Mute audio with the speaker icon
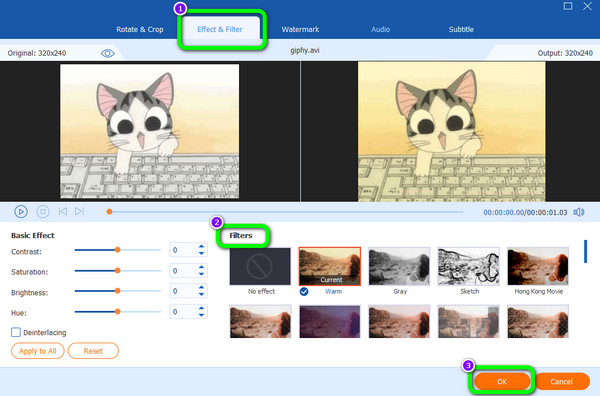 [579, 212]
